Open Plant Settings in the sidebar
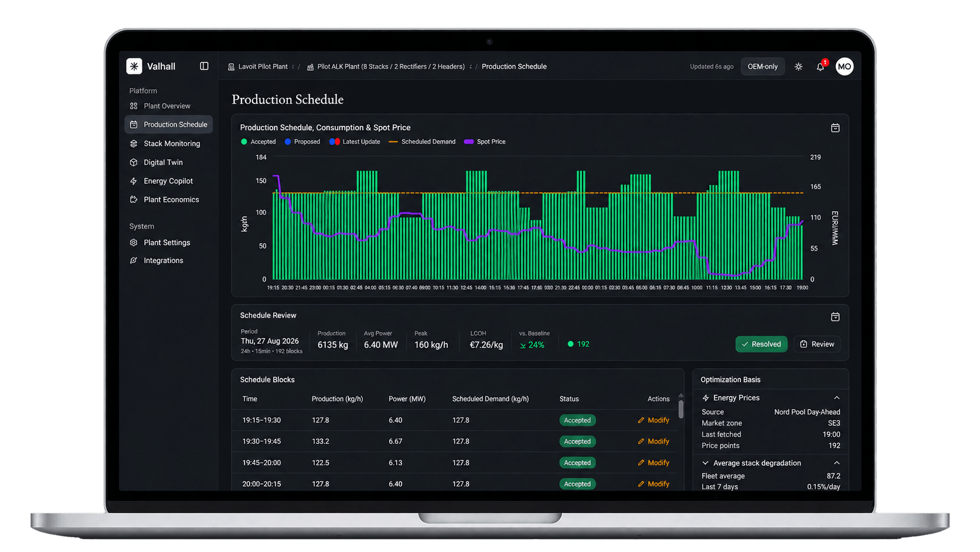Screen dimensions: 980x552 (160, 242)
